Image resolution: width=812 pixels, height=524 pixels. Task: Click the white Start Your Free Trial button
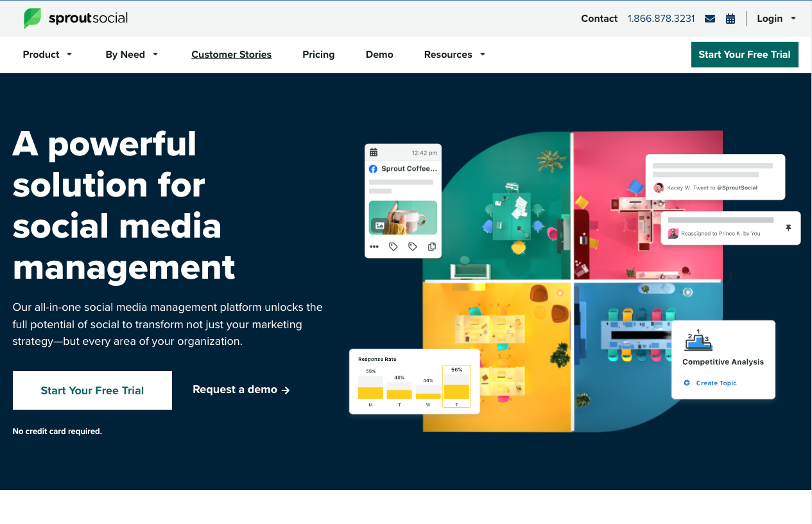(92, 390)
